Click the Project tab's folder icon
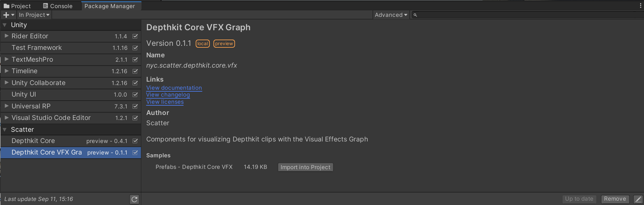 pyautogui.click(x=6, y=6)
